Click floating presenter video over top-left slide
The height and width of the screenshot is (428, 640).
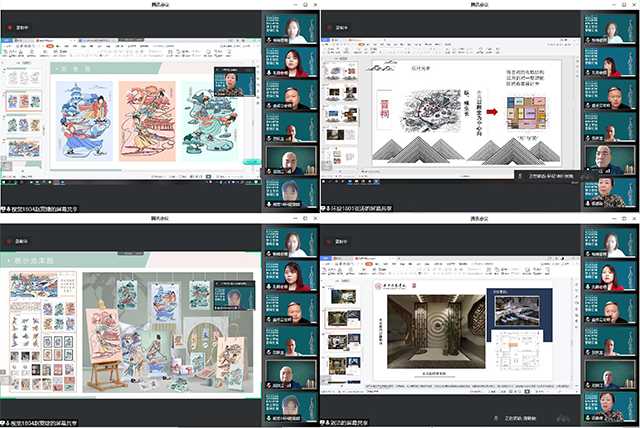click(x=230, y=81)
